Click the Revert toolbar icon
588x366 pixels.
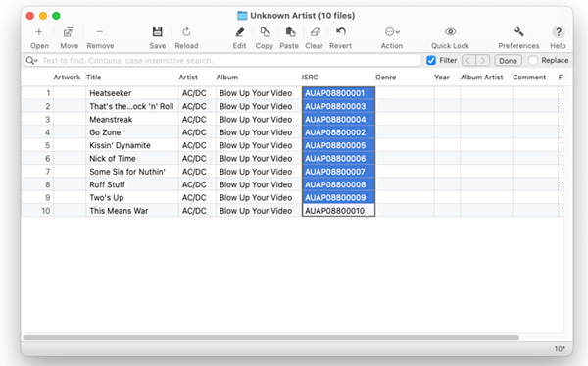[340, 32]
